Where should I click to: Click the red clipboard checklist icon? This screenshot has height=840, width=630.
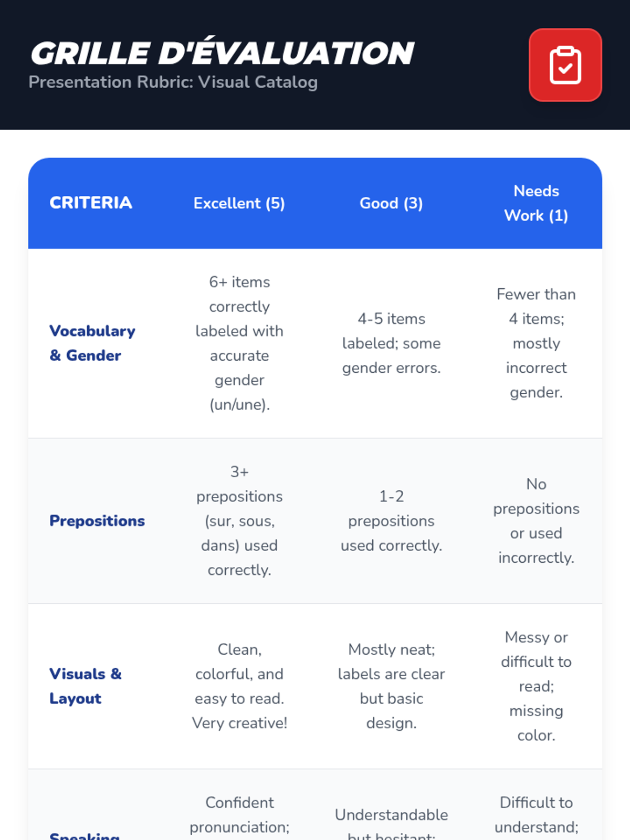click(x=565, y=65)
